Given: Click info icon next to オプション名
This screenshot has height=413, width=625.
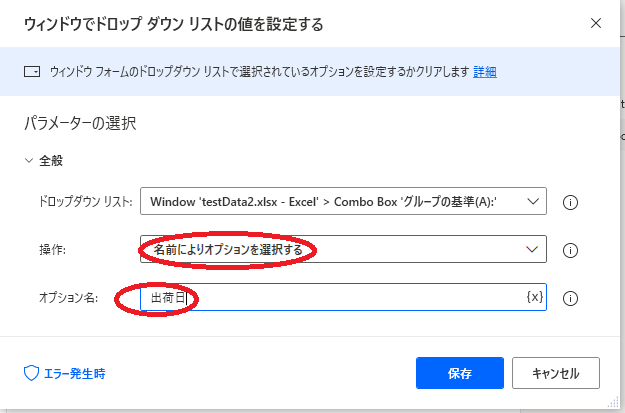Looking at the screenshot, I should [x=572, y=298].
